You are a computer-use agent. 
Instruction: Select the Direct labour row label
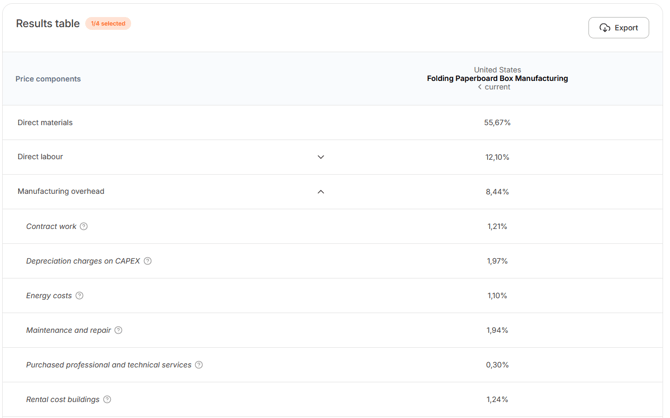(40, 157)
